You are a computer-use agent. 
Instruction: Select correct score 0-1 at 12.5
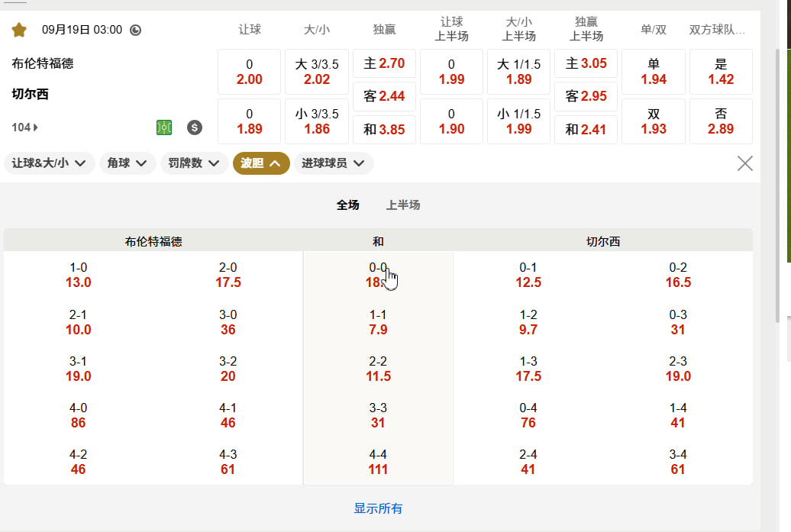[x=528, y=275]
